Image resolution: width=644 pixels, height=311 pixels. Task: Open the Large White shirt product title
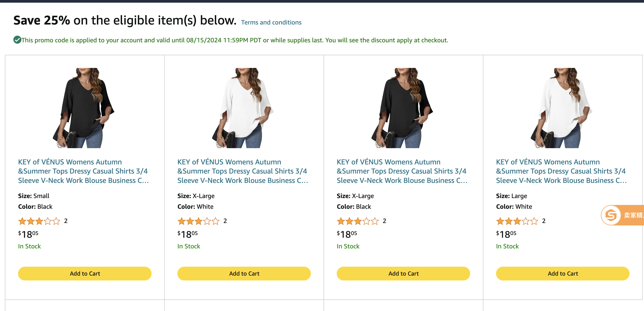[560, 171]
